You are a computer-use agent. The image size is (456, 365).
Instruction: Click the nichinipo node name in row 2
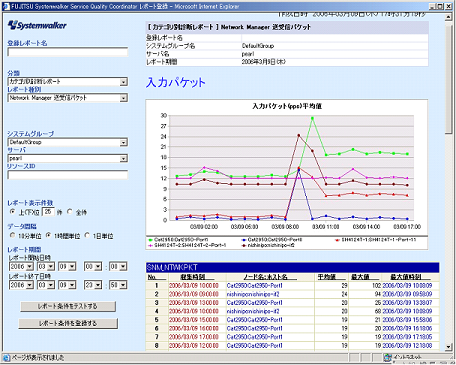(253, 294)
